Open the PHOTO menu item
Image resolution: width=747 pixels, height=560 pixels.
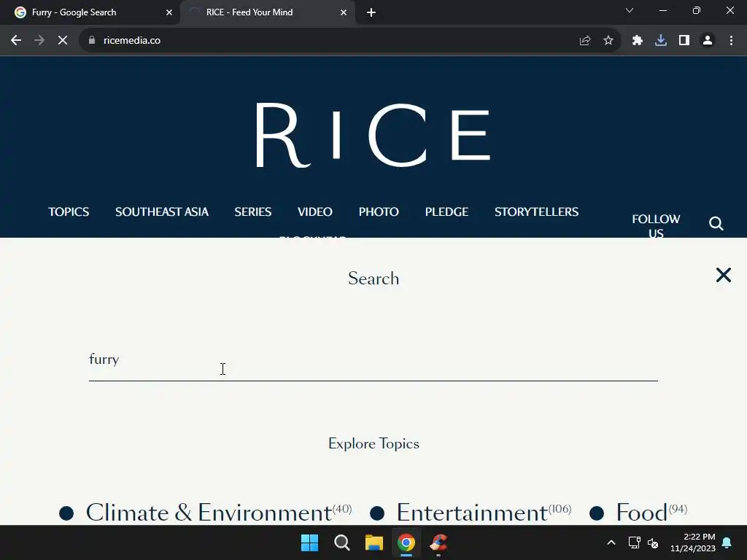[379, 212]
